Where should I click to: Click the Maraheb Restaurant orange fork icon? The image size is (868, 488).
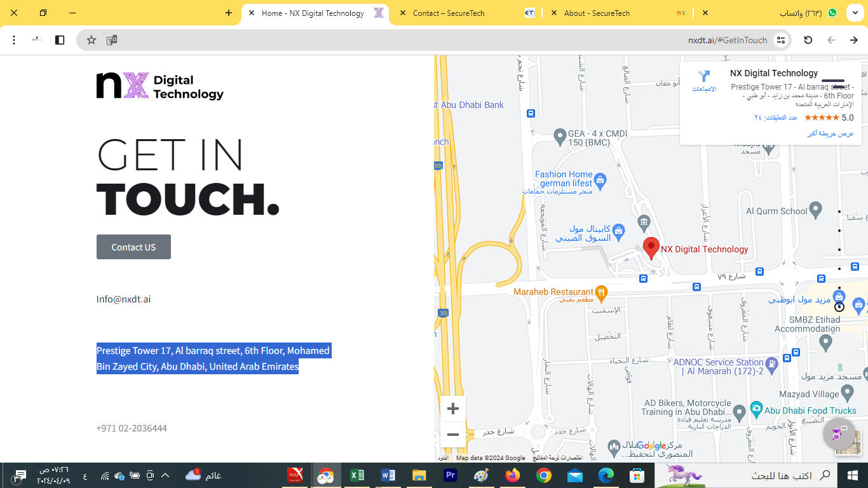602,292
